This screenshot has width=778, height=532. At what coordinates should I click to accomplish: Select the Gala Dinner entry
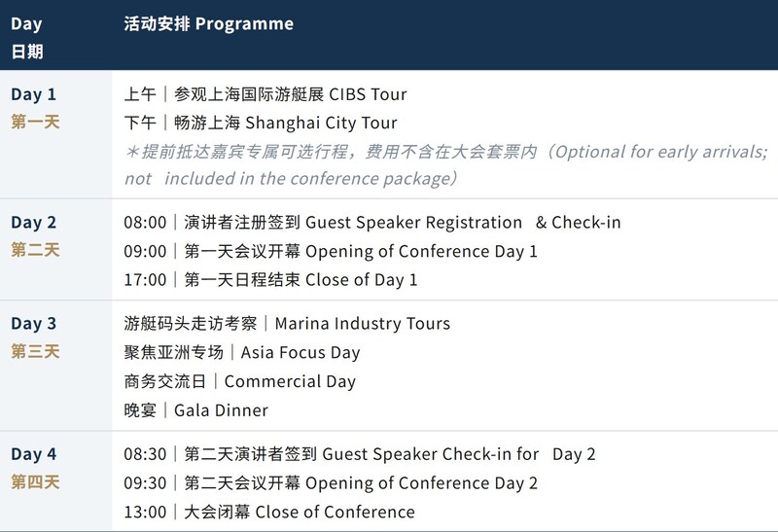(196, 410)
